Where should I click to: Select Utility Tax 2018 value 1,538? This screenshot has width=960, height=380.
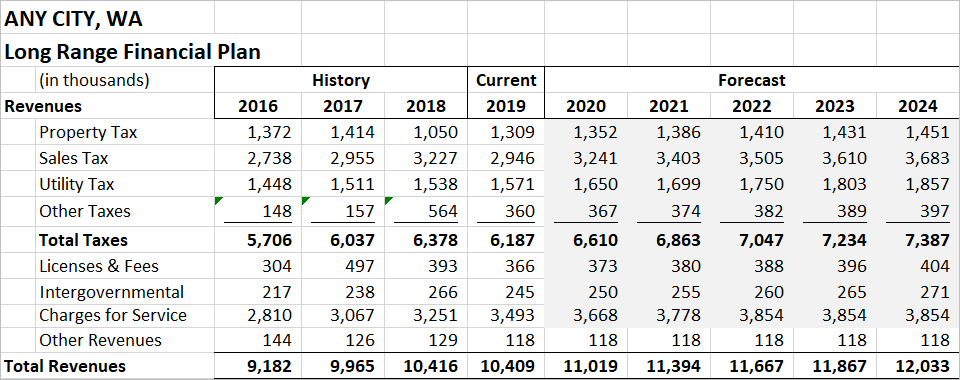[x=435, y=184]
